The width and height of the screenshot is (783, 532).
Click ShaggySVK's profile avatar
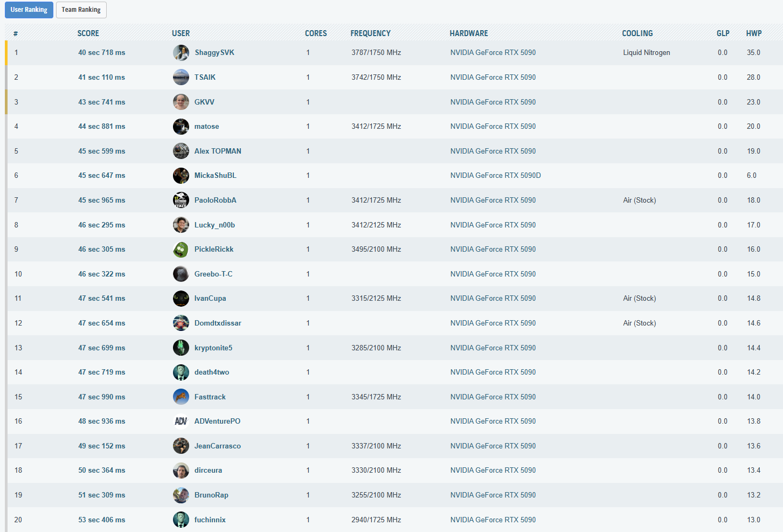click(181, 53)
